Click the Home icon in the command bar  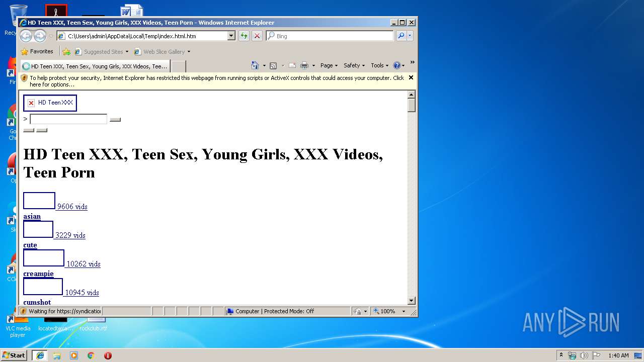pyautogui.click(x=255, y=65)
